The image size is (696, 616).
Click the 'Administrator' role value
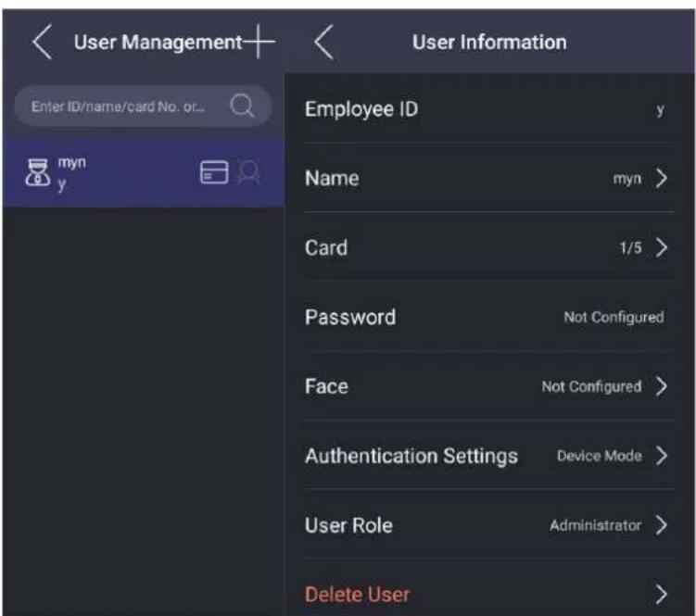pos(595,525)
